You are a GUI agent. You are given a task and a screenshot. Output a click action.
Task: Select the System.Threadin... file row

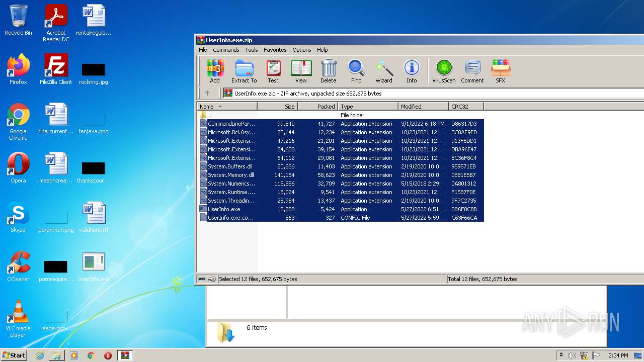[340, 201]
